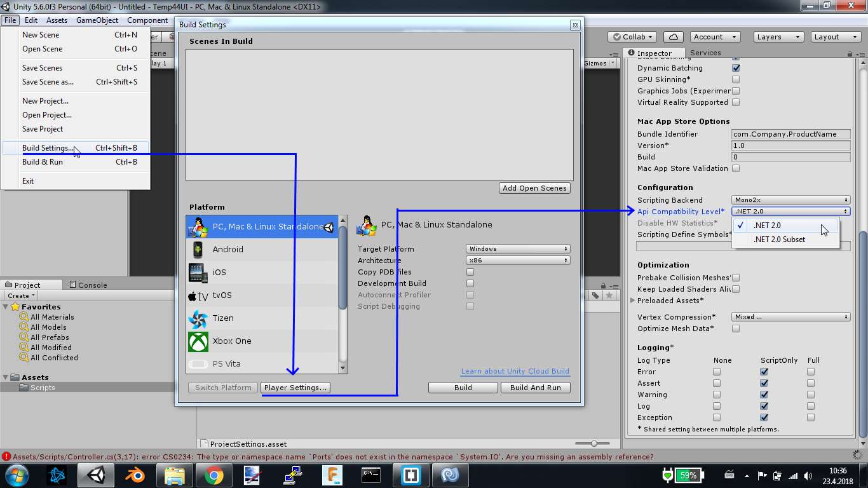Select the iOS platform
This screenshot has height=488, width=868.
point(262,272)
